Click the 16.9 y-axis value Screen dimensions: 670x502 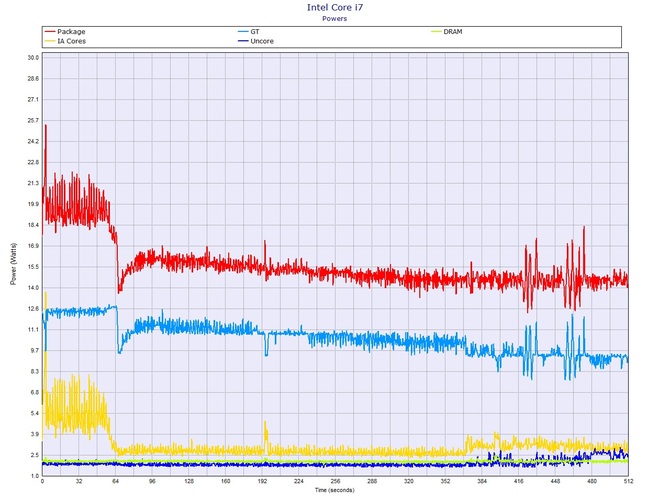[33, 246]
